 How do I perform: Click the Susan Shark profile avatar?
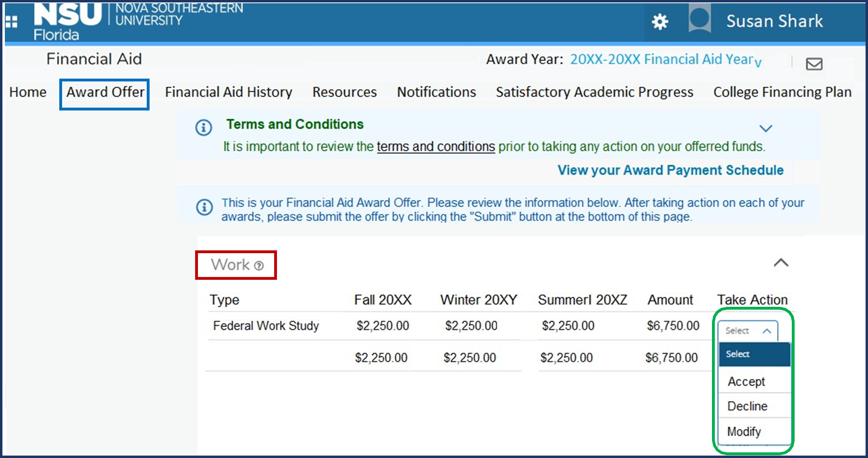[x=699, y=20]
